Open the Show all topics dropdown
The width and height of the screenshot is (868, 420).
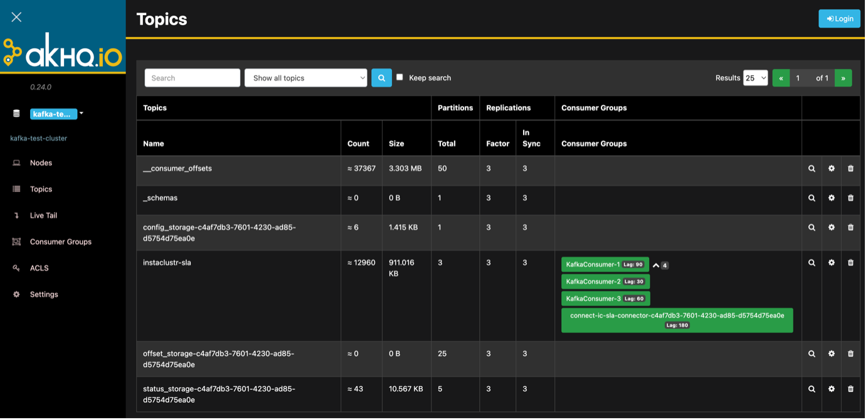[x=305, y=78]
